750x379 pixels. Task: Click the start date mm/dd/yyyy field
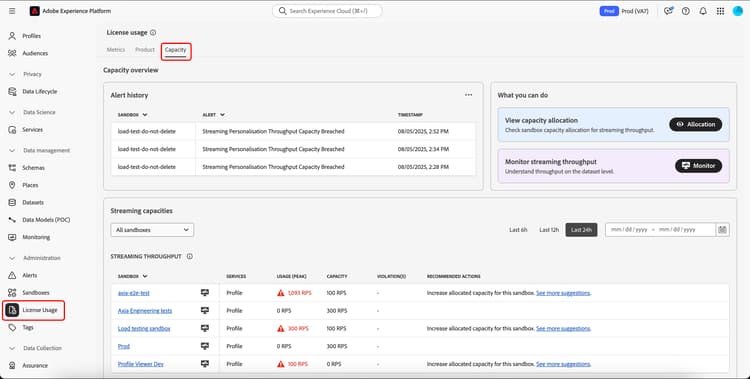tap(629, 230)
